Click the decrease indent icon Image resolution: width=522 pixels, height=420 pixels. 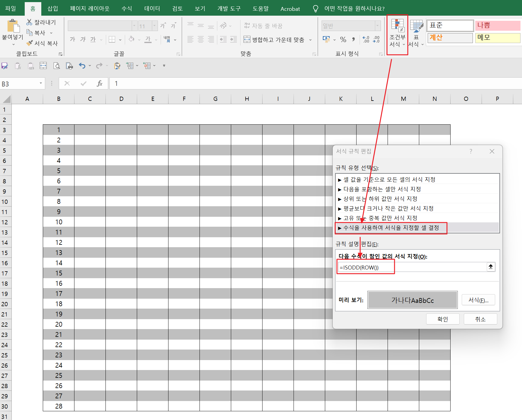coord(223,39)
